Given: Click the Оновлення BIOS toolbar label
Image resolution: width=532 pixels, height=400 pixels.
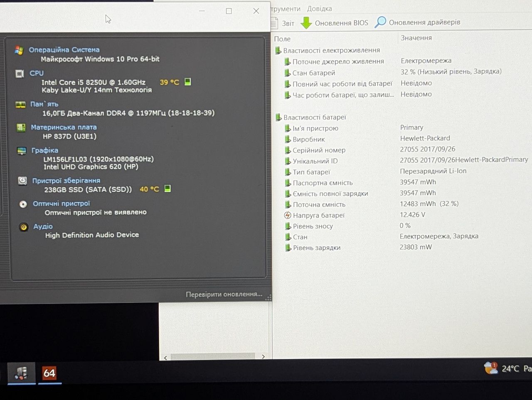Looking at the screenshot, I should [x=342, y=23].
